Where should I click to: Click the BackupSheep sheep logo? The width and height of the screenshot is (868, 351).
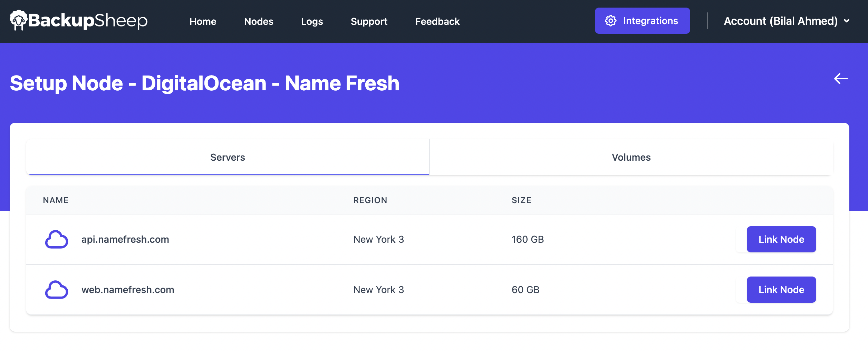(19, 20)
